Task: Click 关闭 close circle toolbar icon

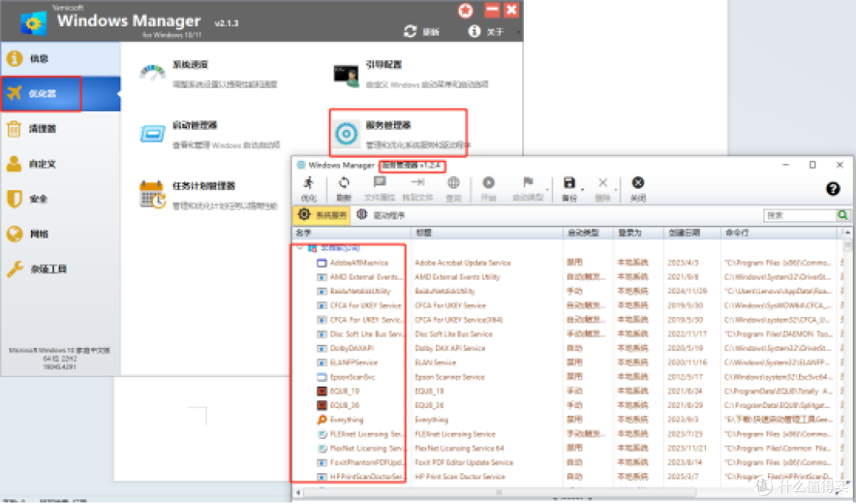Action: point(637,189)
